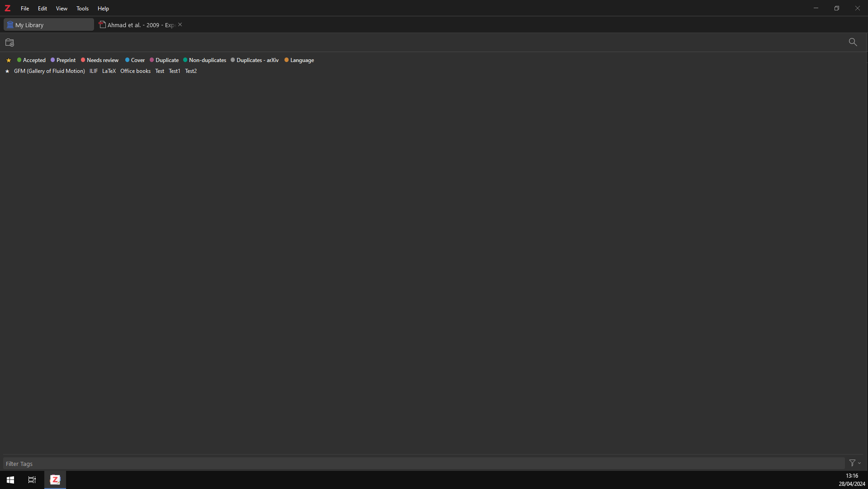Click the white star icon before GFM
This screenshot has height=489, width=868.
7,72
